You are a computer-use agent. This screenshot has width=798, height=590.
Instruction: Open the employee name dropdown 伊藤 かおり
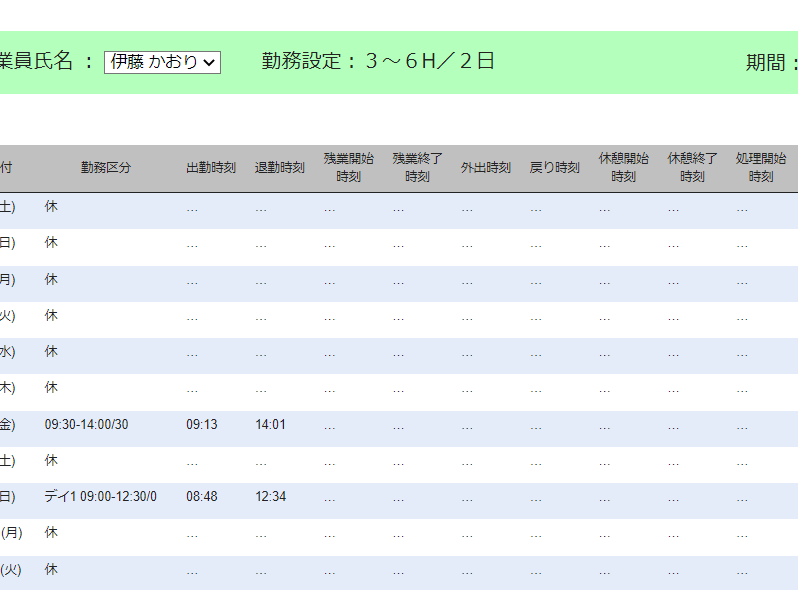click(x=162, y=62)
